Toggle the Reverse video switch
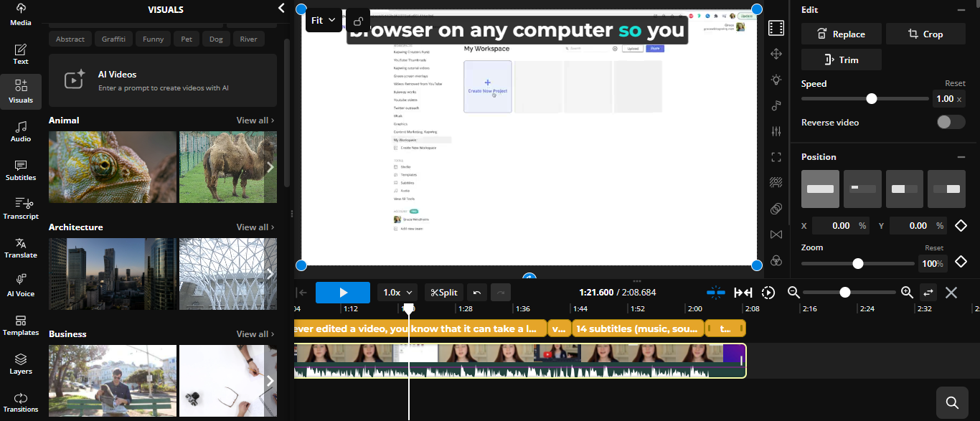Screen dimensions: 980x421 [951, 122]
